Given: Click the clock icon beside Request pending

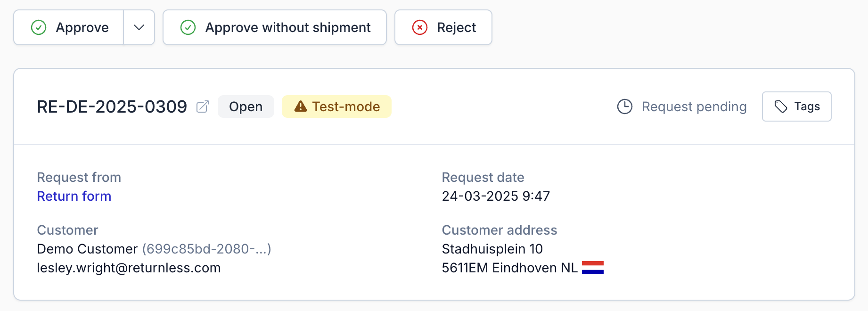Looking at the screenshot, I should pos(625,106).
